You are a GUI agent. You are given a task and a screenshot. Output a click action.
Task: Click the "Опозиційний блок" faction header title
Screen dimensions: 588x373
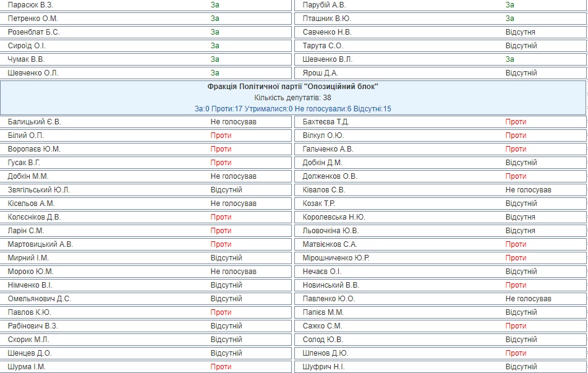293,87
